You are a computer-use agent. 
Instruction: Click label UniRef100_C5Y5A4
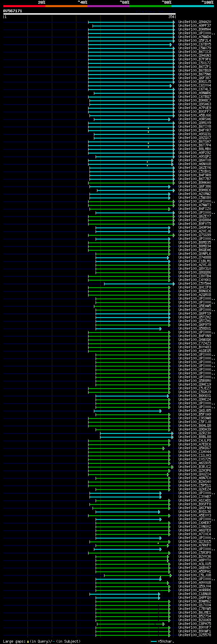[x=195, y=283]
